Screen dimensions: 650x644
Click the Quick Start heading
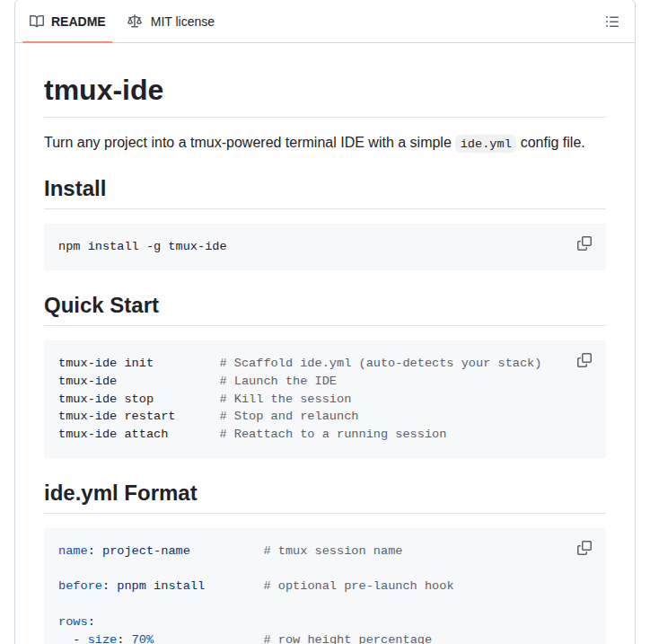pyautogui.click(x=101, y=305)
